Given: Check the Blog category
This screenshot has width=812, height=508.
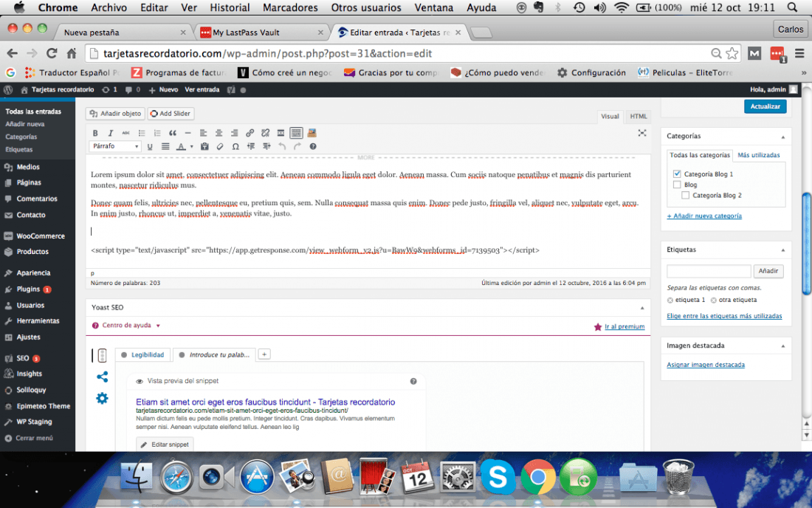Looking at the screenshot, I should (x=677, y=185).
